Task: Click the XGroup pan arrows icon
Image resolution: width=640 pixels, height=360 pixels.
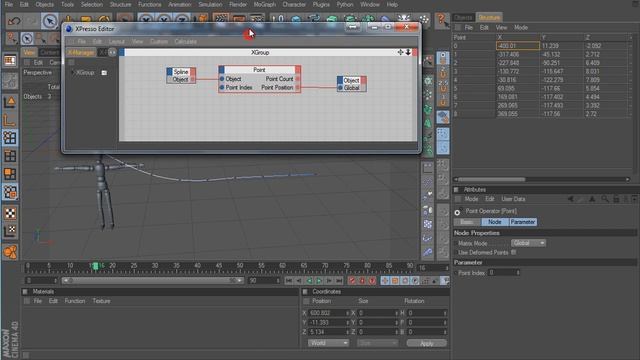Action: click(400, 52)
